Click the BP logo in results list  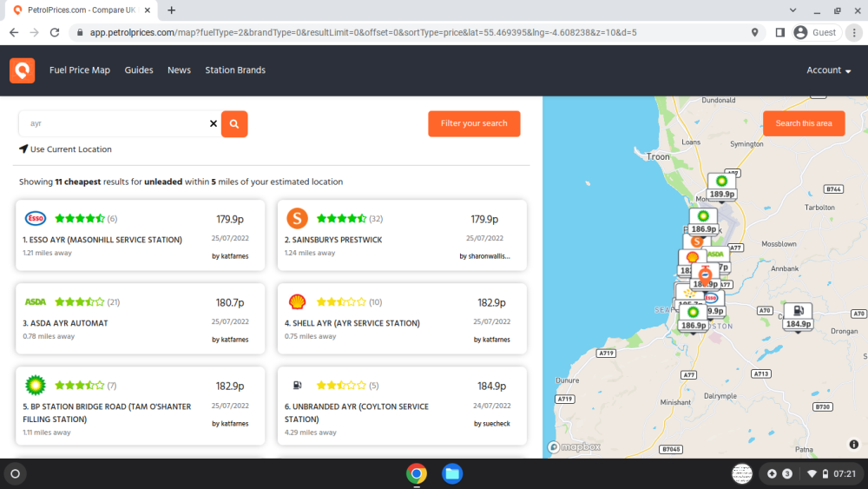tap(36, 386)
